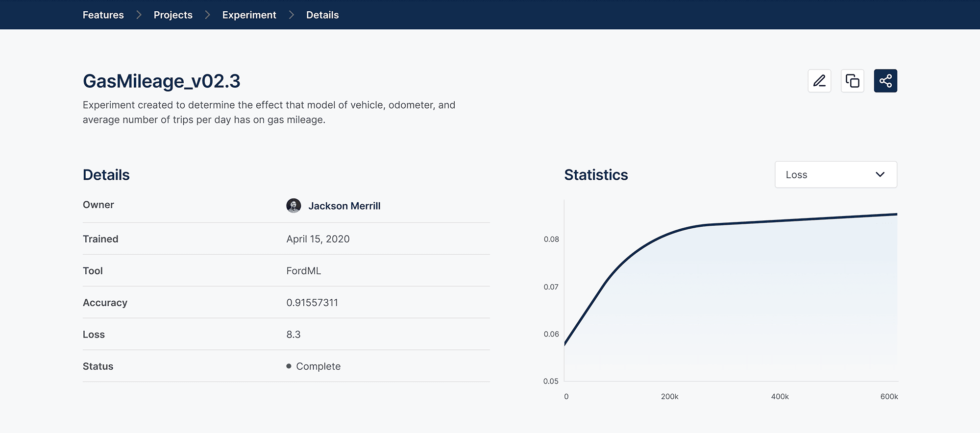The width and height of the screenshot is (980, 433).
Task: Click the Complete status dot indicator
Action: [289, 366]
